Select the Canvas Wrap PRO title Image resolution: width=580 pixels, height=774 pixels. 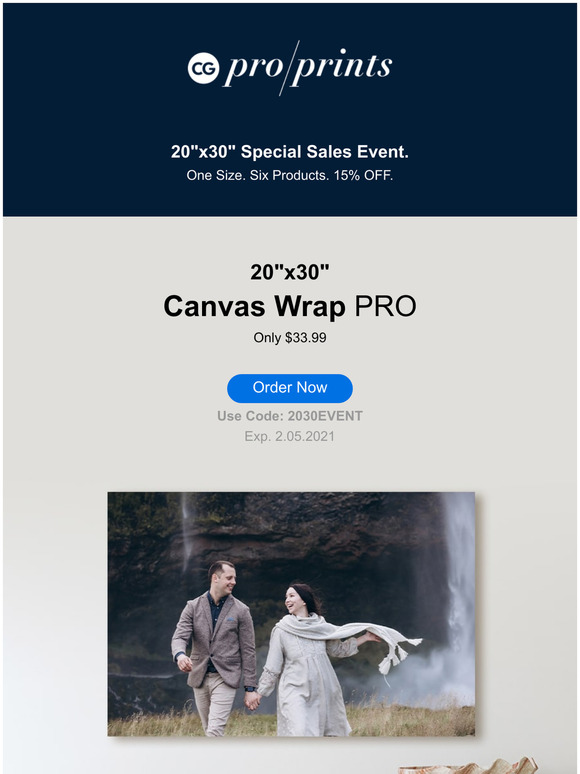coord(290,306)
